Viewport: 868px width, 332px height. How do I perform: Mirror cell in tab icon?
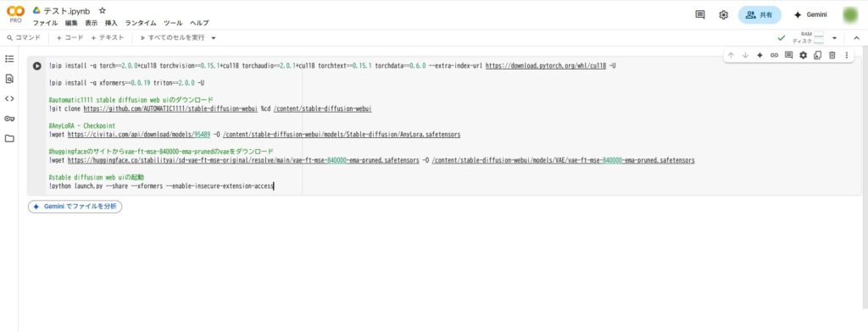817,55
